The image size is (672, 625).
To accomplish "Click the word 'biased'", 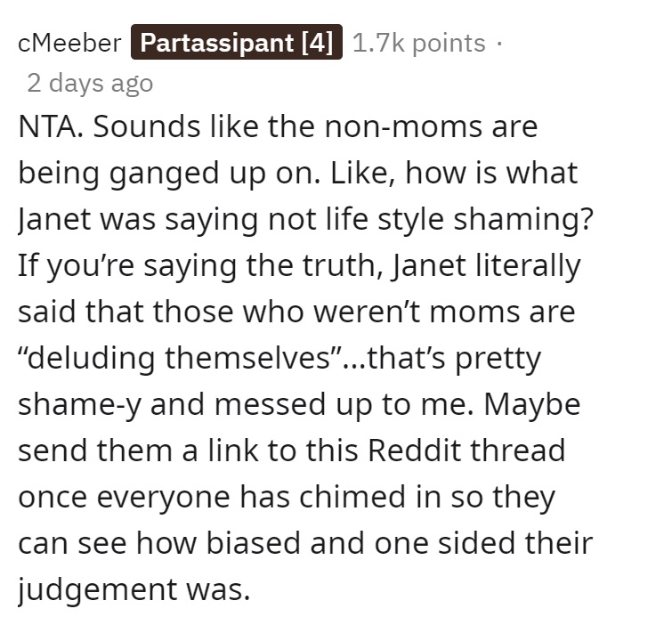I will 254,543.
